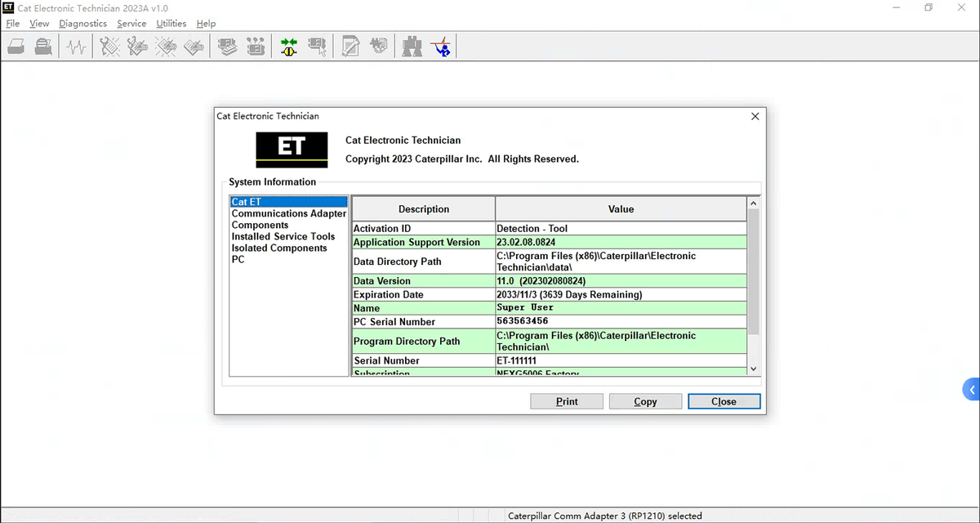This screenshot has height=523, width=980.
Task: Click the first stethoscope diagnostics toolbar icon
Action: [x=109, y=47]
